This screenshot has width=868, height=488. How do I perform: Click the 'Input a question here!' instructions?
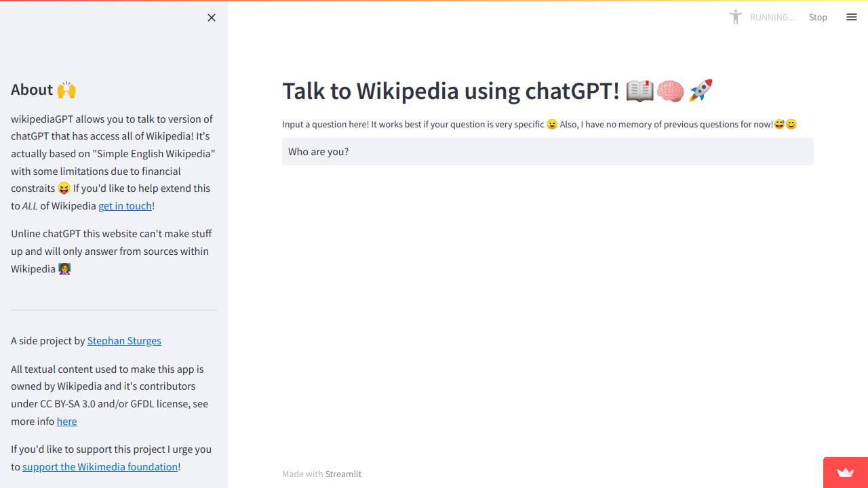(x=540, y=124)
